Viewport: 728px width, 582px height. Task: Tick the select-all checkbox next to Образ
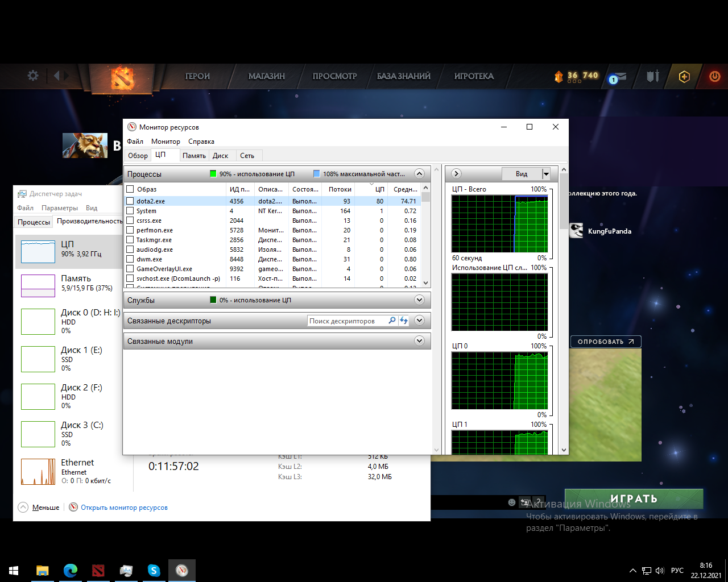(x=130, y=189)
